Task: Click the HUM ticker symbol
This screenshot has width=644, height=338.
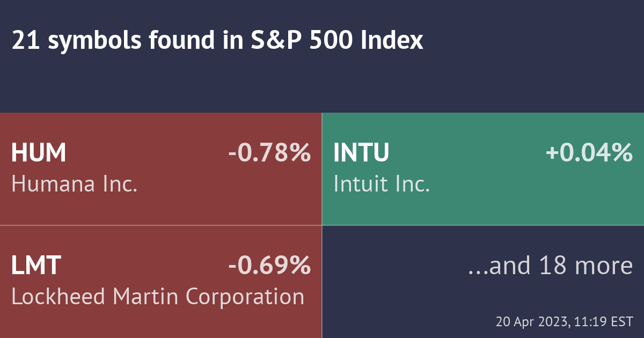Action: pyautogui.click(x=39, y=153)
